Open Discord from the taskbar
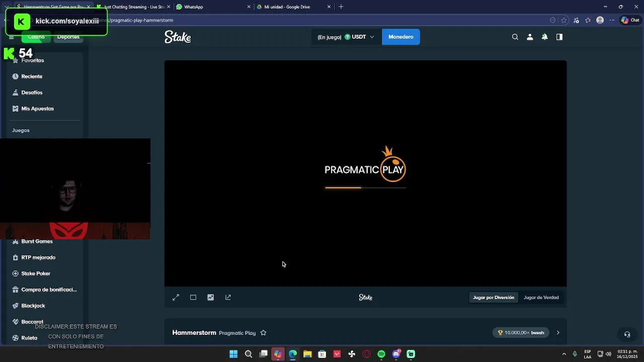This screenshot has width=644, height=362. pos(396,354)
